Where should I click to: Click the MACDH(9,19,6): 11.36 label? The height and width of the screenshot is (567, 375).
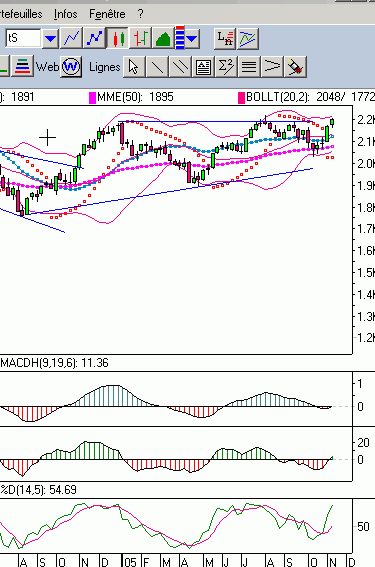coord(54,363)
